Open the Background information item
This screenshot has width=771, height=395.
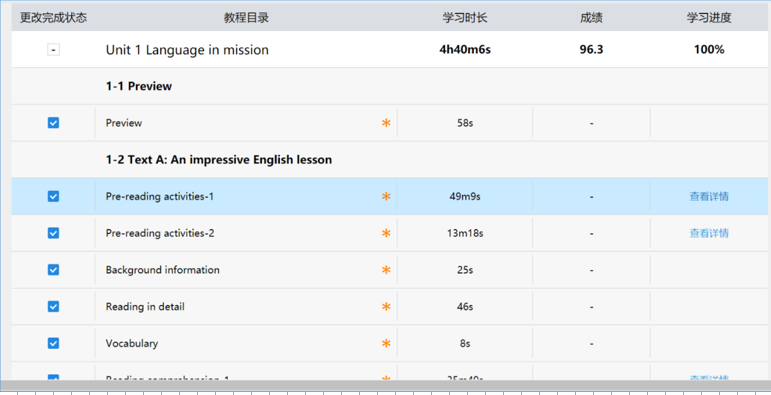click(163, 270)
